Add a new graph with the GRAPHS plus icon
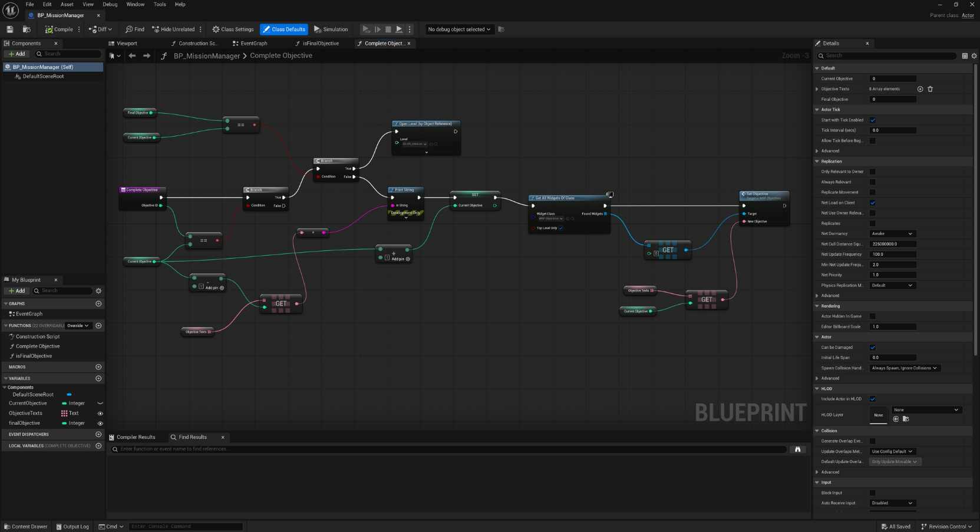980x532 pixels. tap(98, 303)
